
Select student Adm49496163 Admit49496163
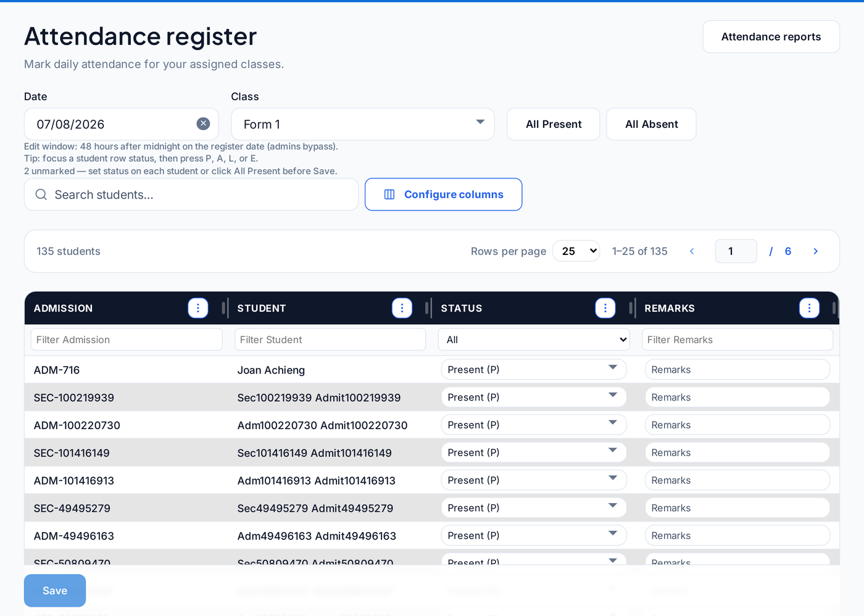coord(317,536)
